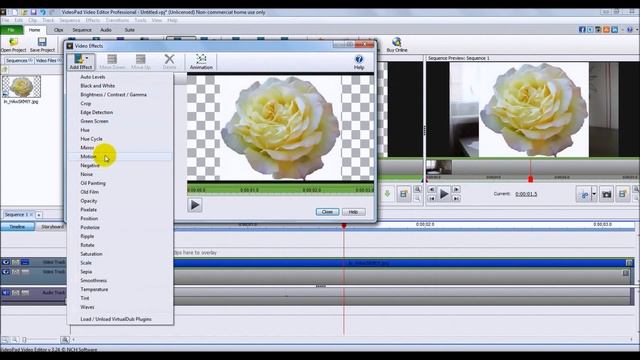Switch to the Suite ribbon tab

click(x=129, y=30)
